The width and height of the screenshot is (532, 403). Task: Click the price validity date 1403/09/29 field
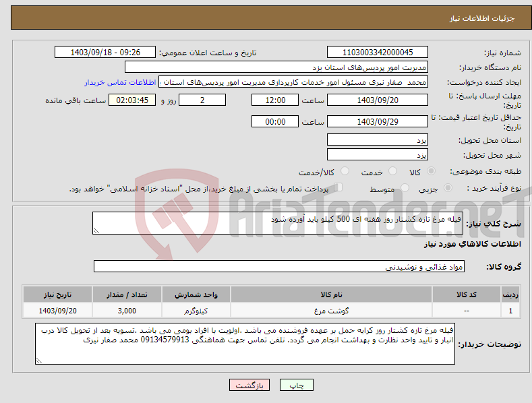[x=378, y=121]
